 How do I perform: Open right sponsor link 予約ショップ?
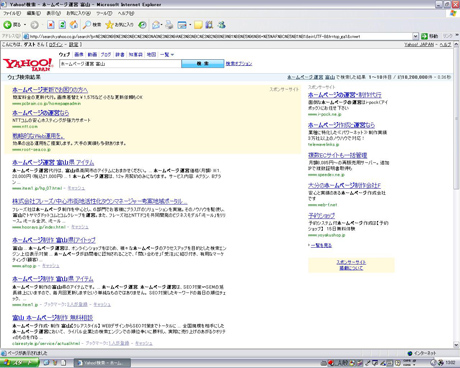(321, 216)
